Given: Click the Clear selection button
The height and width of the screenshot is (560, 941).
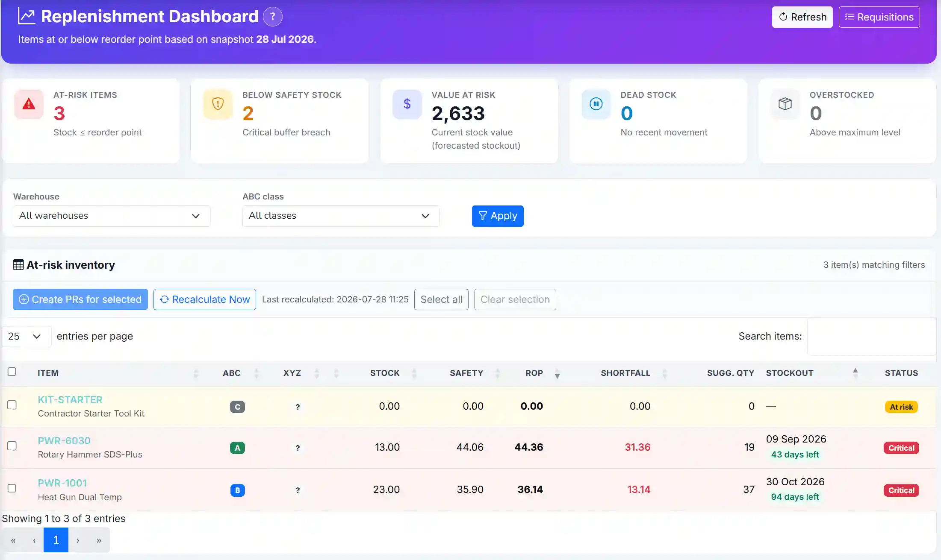Looking at the screenshot, I should coord(515,299).
